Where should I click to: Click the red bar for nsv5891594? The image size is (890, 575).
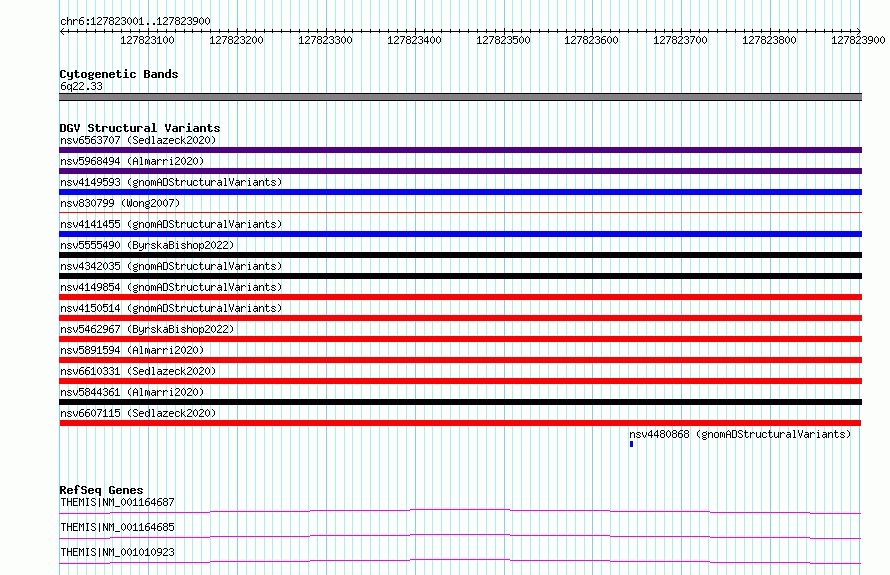pyautogui.click(x=460, y=360)
